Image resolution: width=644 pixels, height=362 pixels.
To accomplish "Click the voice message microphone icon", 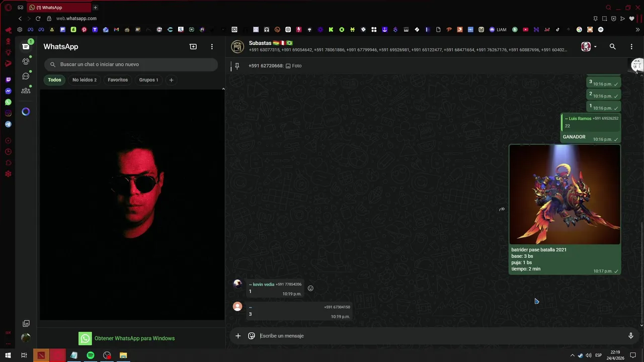I will point(631,336).
